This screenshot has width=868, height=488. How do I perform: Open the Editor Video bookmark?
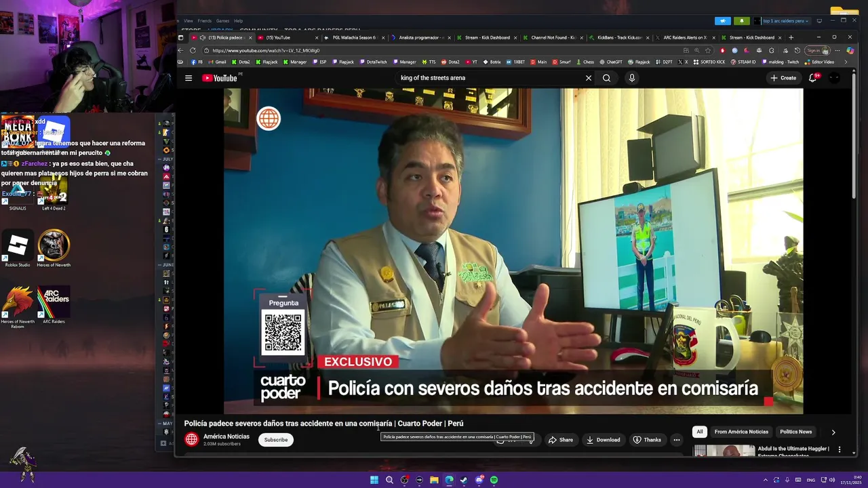point(819,62)
